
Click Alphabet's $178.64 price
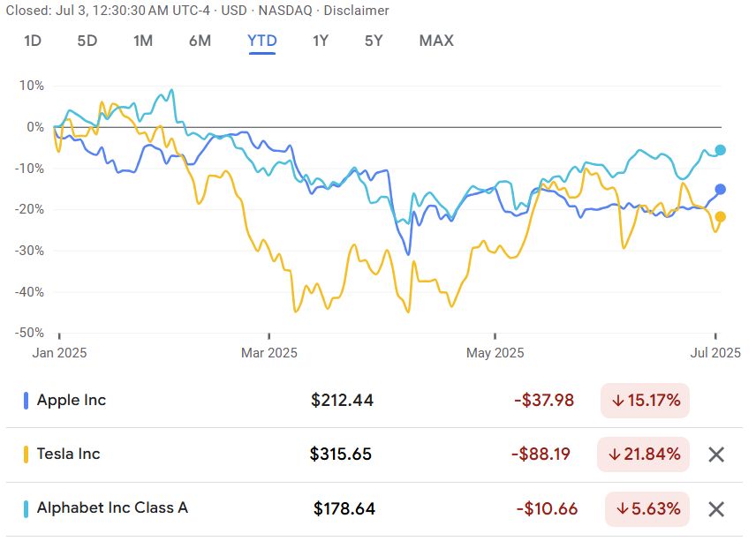[344, 508]
